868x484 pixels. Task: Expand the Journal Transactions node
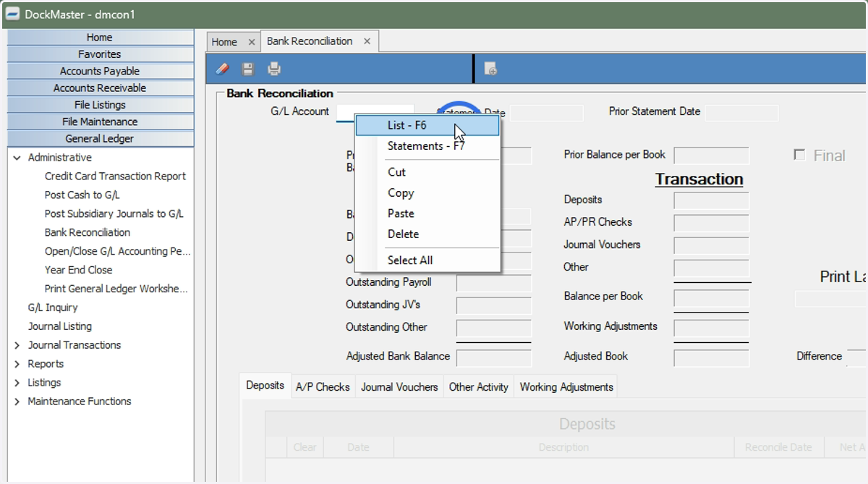click(17, 345)
